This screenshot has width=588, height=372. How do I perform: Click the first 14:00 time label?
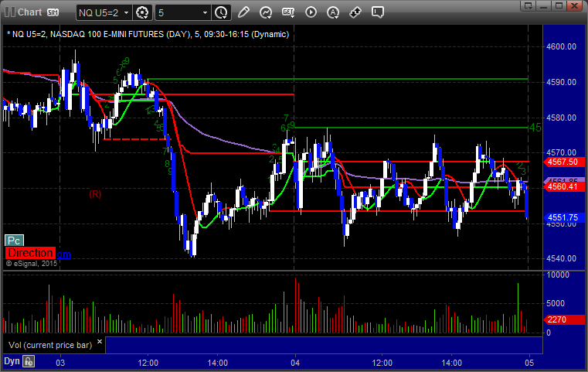click(217, 363)
